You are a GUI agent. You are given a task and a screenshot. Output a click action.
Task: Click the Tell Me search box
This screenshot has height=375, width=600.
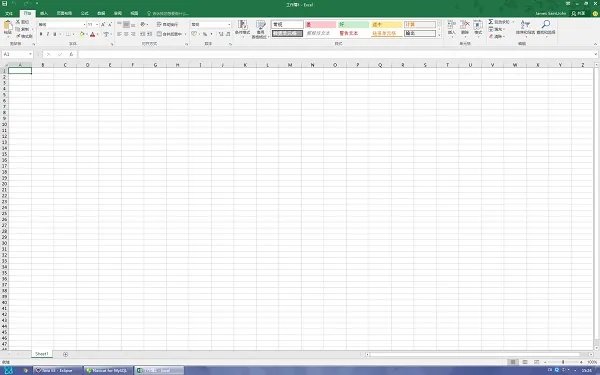(x=168, y=13)
